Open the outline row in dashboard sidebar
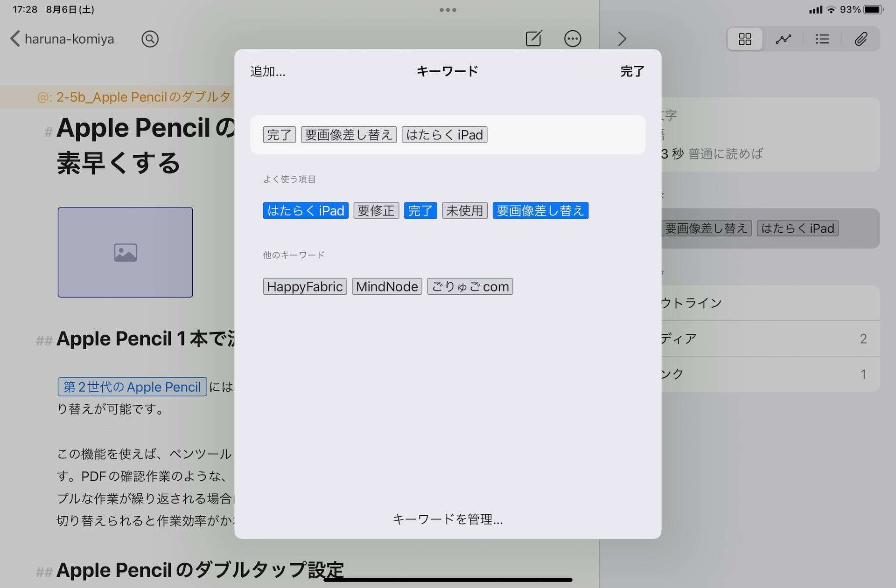 770,303
